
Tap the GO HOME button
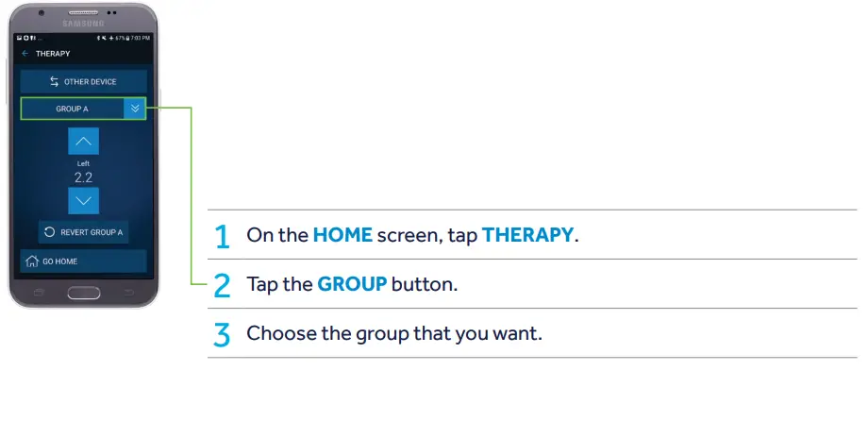coord(83,261)
